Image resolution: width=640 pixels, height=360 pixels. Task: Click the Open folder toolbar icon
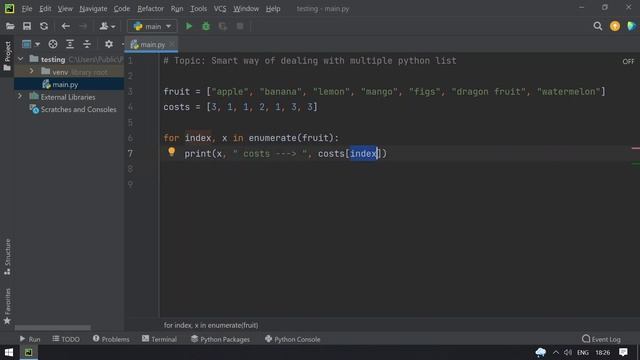tap(10, 27)
